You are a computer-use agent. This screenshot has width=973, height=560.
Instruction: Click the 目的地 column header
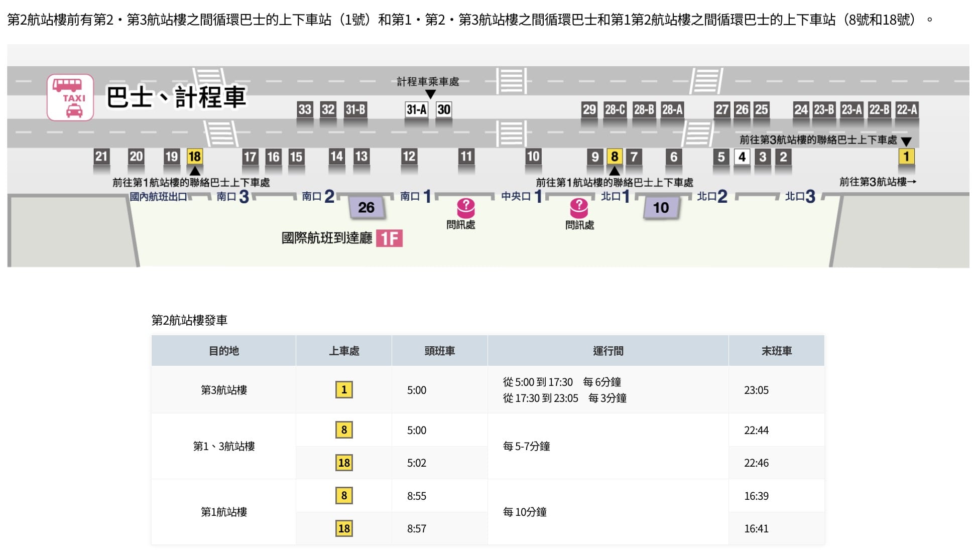point(224,351)
